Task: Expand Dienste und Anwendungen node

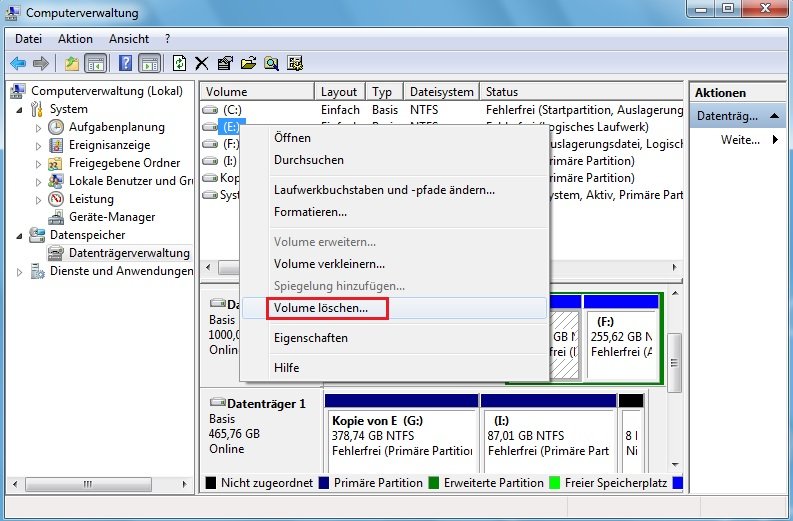Action: [x=19, y=272]
